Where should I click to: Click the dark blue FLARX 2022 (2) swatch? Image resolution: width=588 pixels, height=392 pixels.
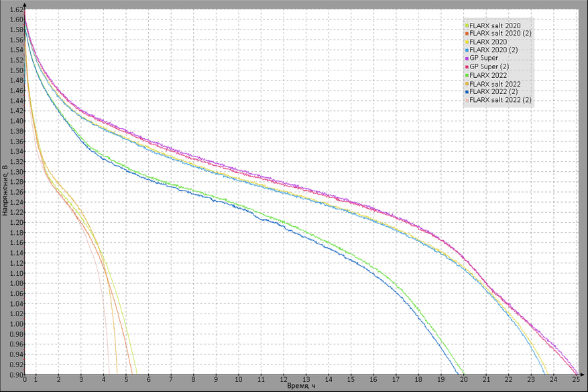coord(467,92)
